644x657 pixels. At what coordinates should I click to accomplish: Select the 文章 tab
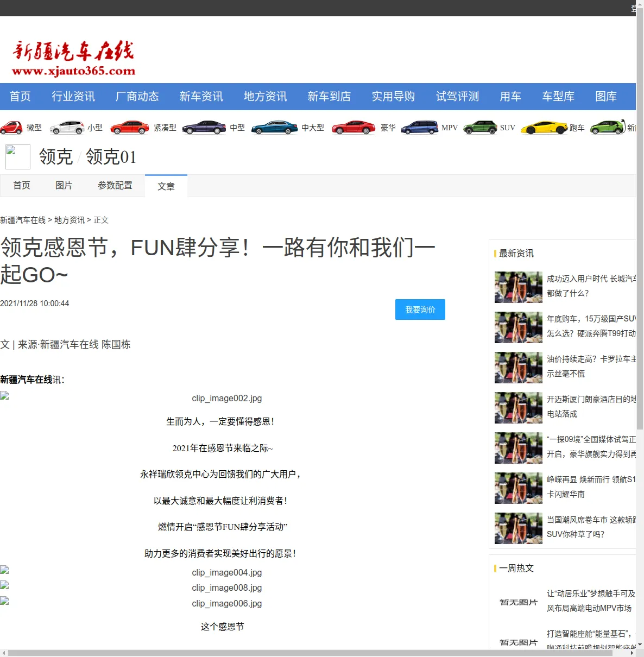click(166, 186)
